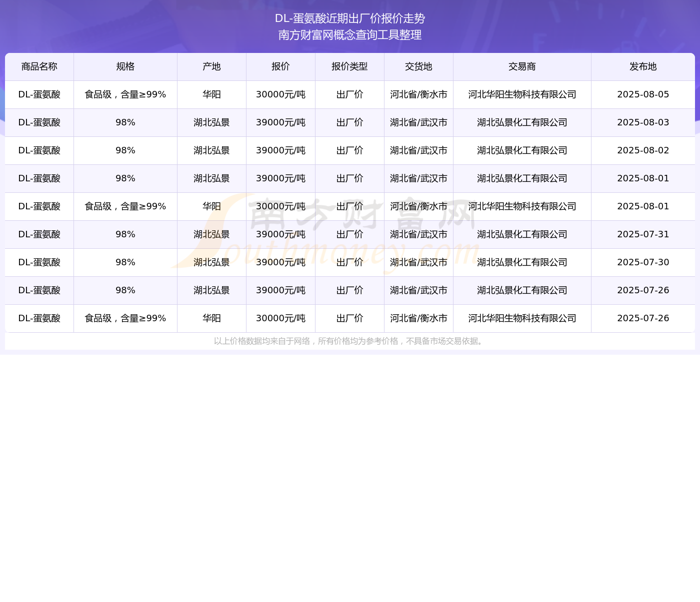The image size is (700, 602).
Task: Click 湖北省/武汉市 in the 2025-07-30 row
Action: [x=418, y=262]
